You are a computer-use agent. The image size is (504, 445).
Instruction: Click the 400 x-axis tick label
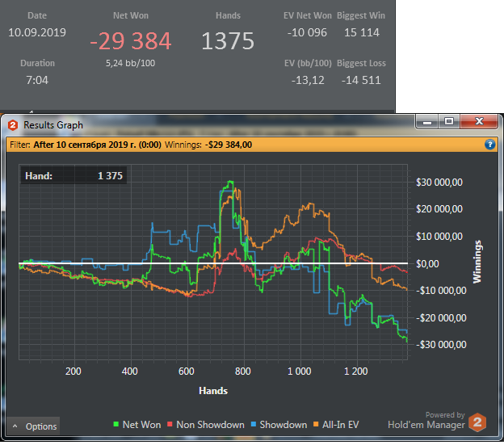pyautogui.click(x=129, y=371)
